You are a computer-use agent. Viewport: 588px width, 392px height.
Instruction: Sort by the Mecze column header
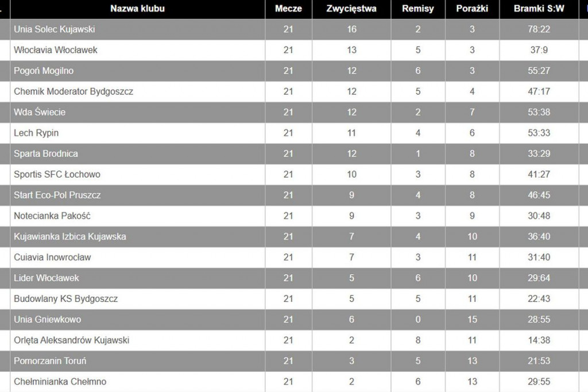point(288,9)
